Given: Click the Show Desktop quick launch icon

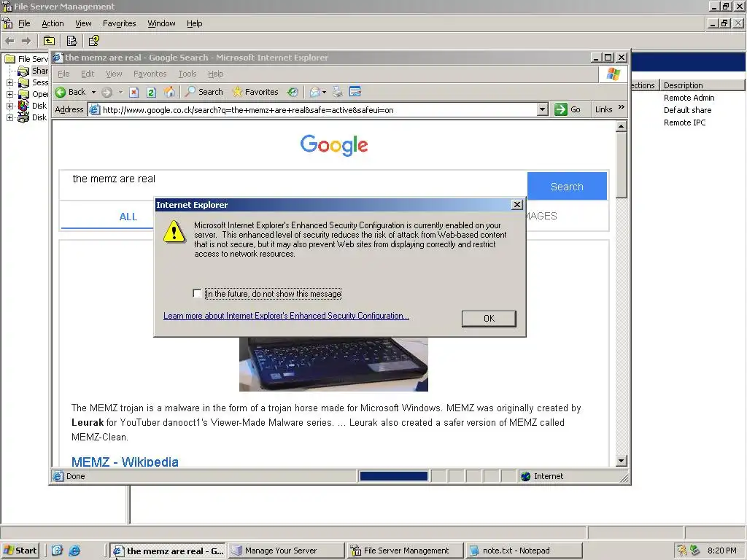Looking at the screenshot, I should point(57,551).
